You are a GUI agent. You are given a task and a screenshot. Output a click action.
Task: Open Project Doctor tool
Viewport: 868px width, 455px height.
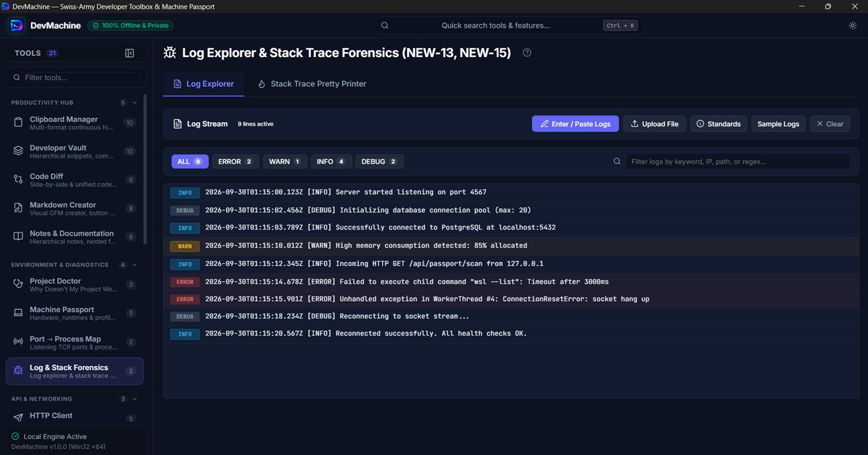(x=74, y=285)
